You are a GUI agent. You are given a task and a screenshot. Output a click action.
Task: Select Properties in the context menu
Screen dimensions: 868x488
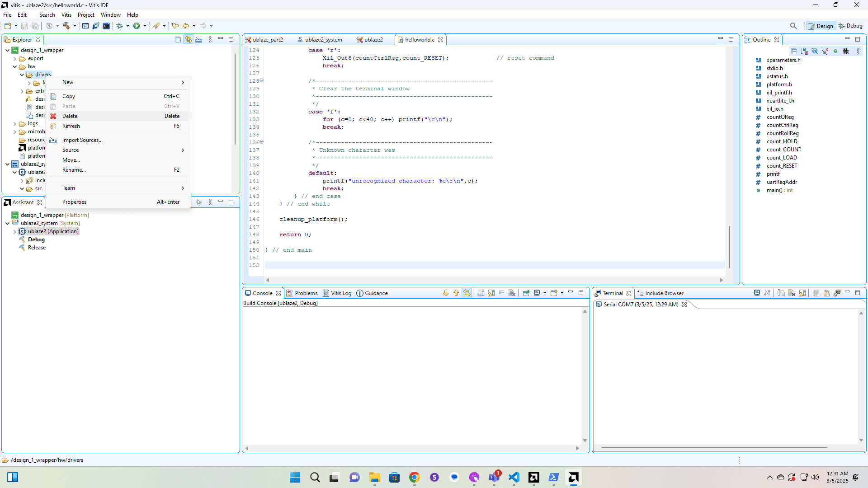click(x=74, y=202)
